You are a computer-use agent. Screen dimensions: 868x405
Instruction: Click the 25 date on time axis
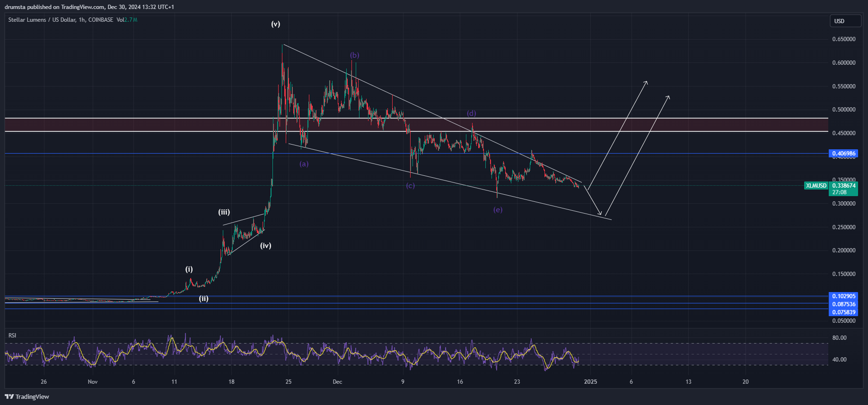(289, 382)
